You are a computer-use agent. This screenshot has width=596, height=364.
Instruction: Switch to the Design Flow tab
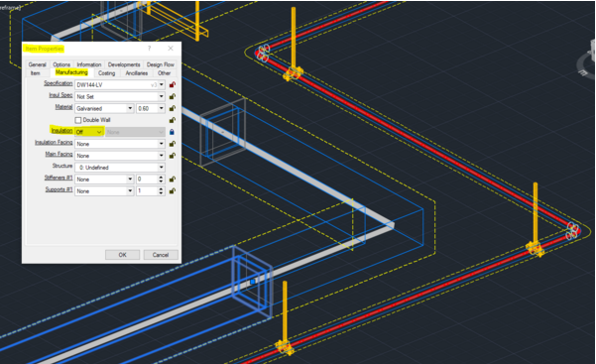tap(161, 64)
